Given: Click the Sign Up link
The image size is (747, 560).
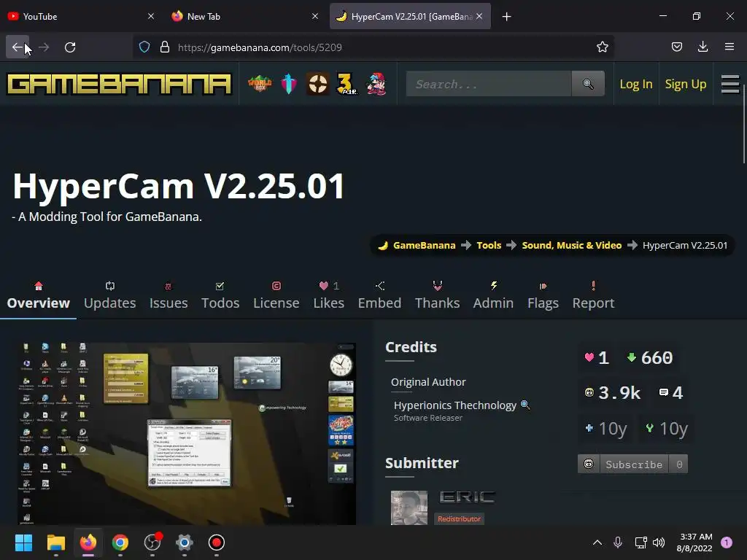Looking at the screenshot, I should [x=686, y=85].
